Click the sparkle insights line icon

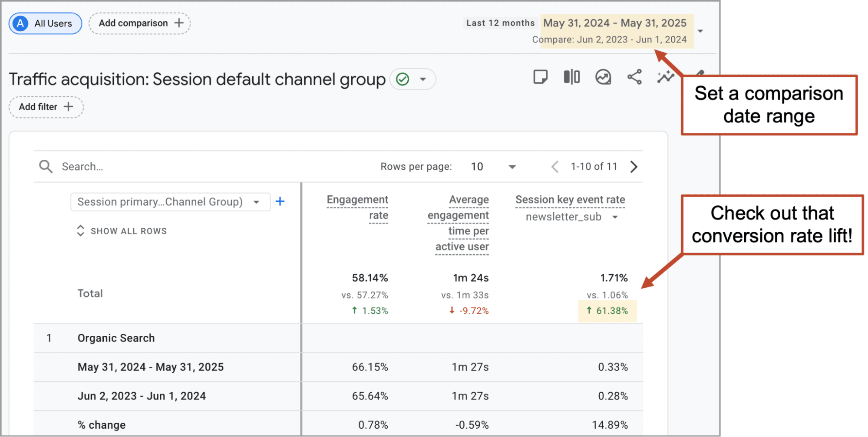coord(665,77)
